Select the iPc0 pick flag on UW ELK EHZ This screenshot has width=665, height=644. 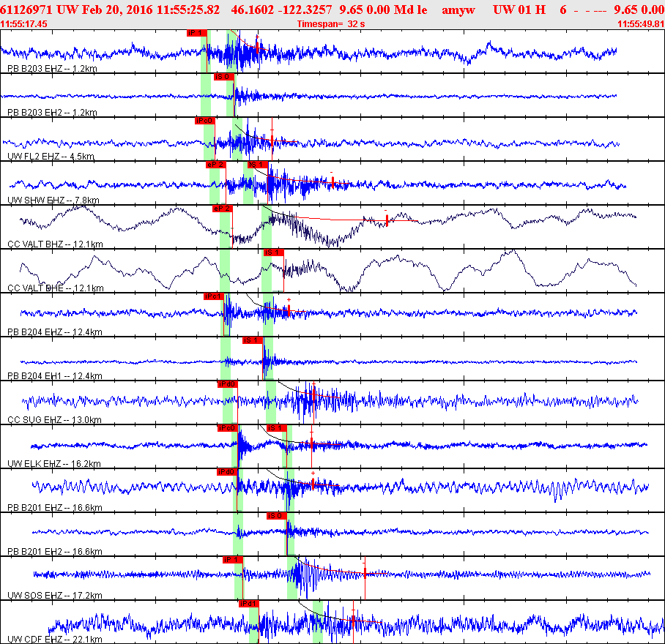tap(228, 428)
